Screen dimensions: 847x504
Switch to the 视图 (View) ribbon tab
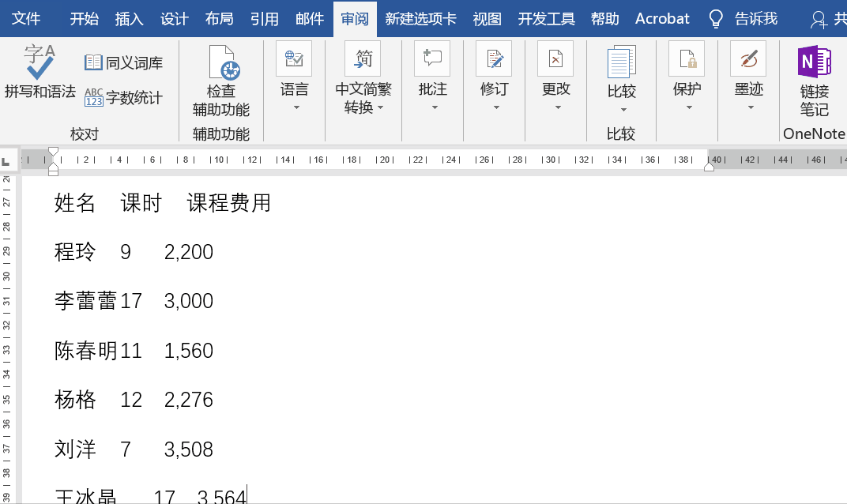click(486, 18)
